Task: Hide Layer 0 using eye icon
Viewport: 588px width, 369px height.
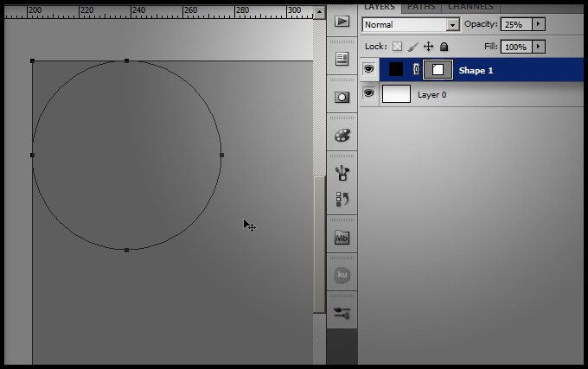Action: tap(368, 93)
